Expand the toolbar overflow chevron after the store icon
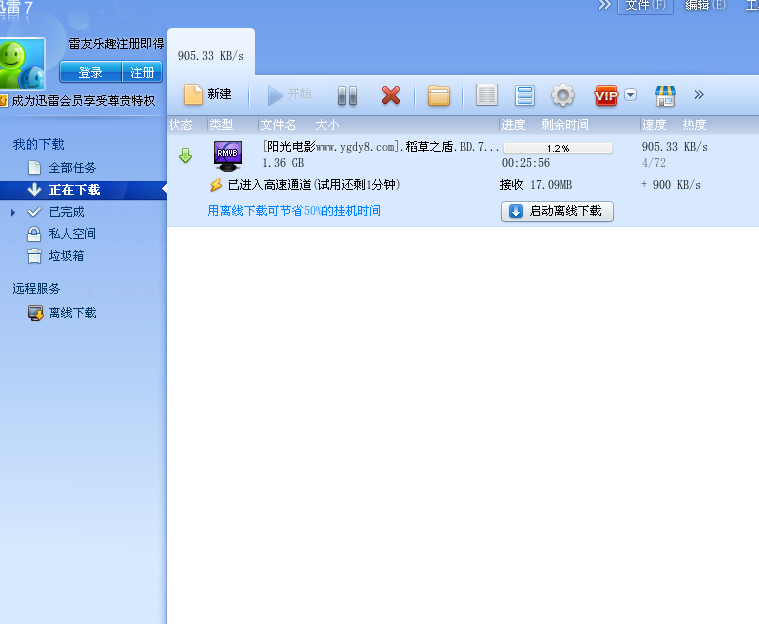The width and height of the screenshot is (759, 624). point(698,94)
